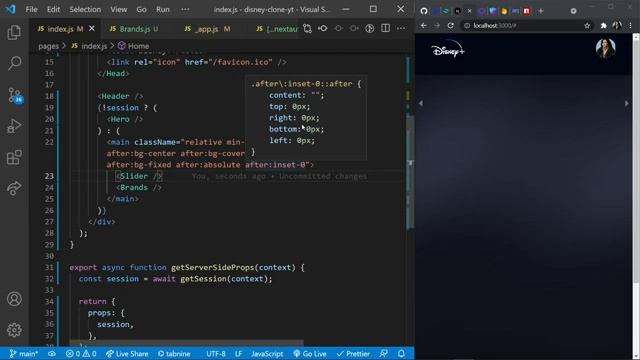Change the UTF-8 encoding in status bar
The width and height of the screenshot is (640, 360).
(x=216, y=353)
